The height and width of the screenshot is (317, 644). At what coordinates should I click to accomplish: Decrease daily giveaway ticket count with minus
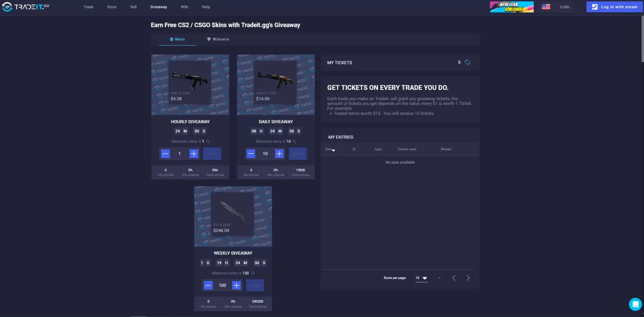point(251,154)
